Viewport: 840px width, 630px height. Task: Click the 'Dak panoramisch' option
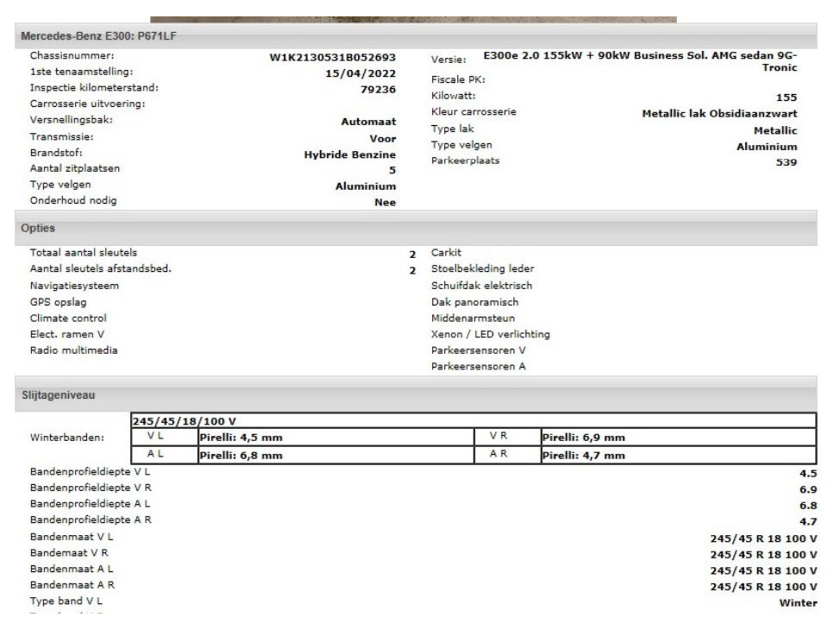point(474,302)
